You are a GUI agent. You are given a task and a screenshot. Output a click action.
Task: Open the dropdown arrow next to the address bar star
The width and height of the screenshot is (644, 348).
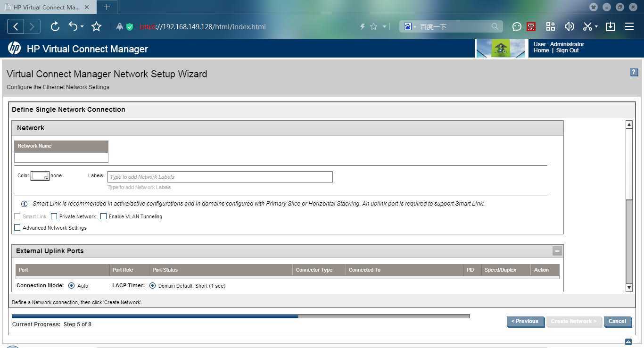coord(384,27)
